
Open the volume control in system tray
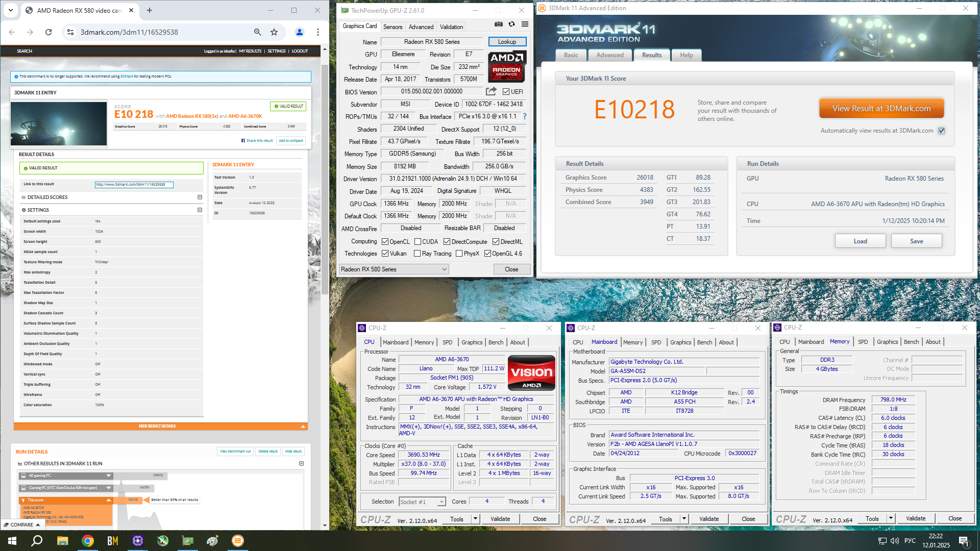click(895, 541)
